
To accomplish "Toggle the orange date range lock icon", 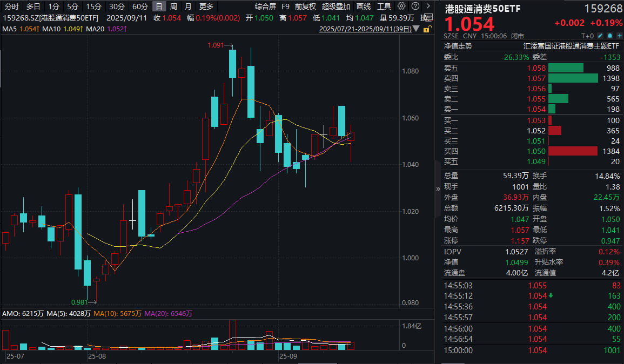I will (427, 29).
